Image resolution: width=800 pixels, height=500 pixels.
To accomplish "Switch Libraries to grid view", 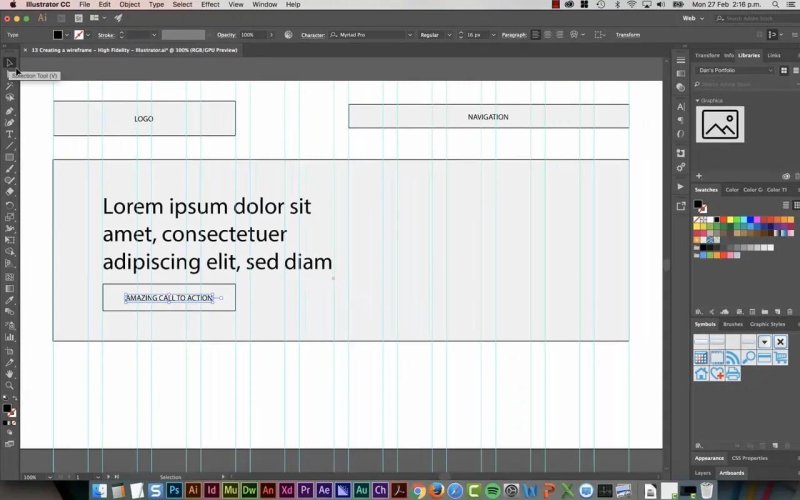I will (x=784, y=70).
